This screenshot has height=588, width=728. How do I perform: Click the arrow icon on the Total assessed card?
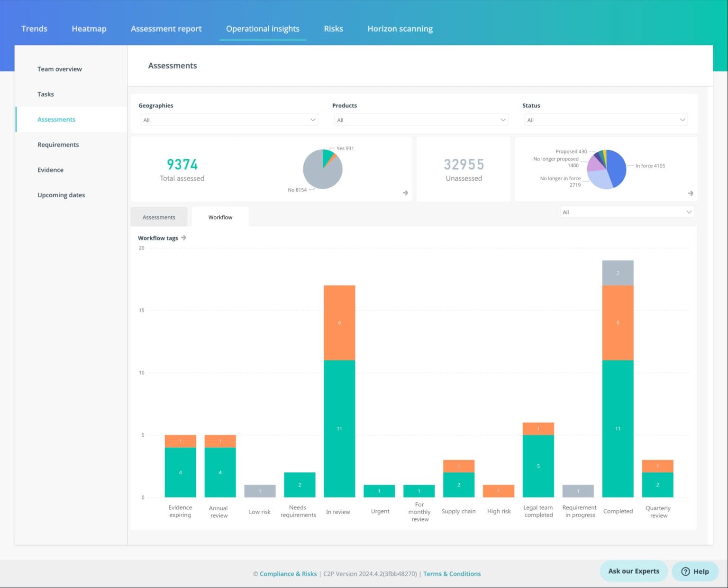(405, 193)
